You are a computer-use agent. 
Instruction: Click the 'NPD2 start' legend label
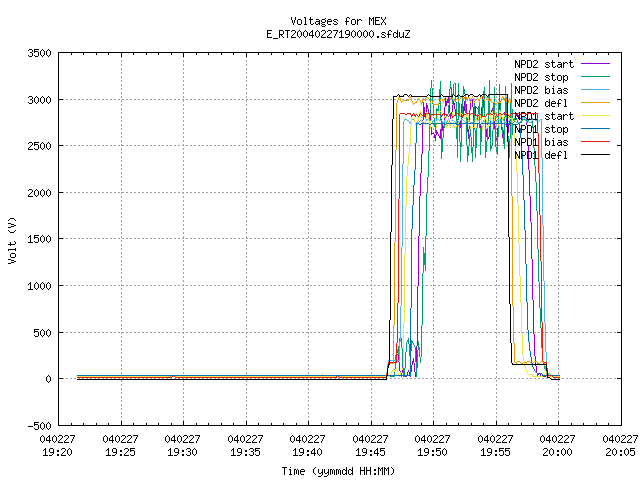544,64
